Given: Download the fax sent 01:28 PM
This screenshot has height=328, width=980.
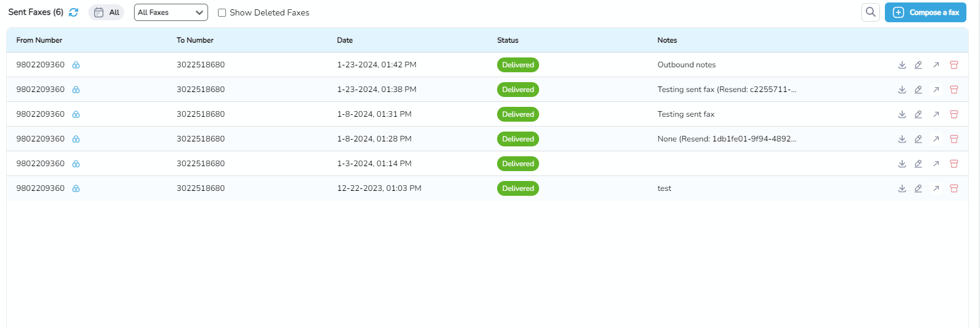Looking at the screenshot, I should click(902, 139).
